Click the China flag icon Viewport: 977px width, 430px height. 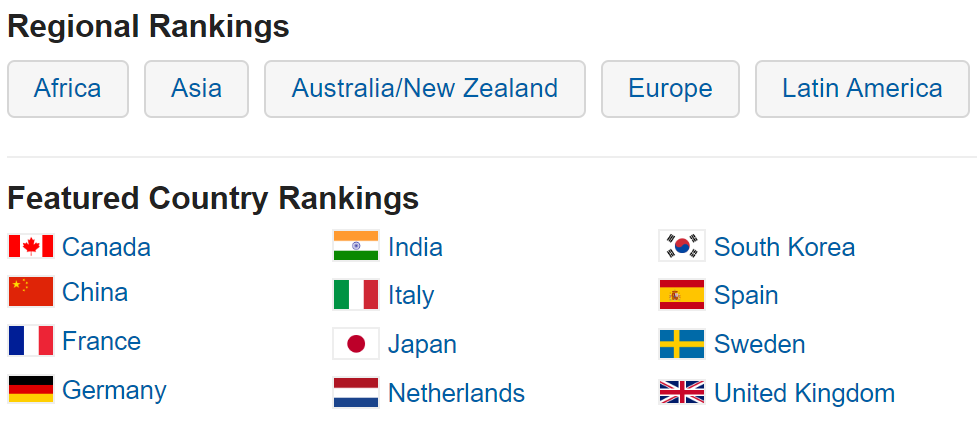coord(31,292)
